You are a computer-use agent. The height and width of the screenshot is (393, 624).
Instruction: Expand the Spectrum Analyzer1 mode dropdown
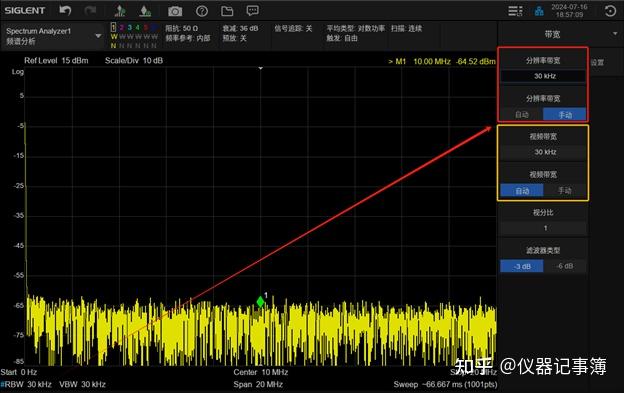tap(98, 36)
